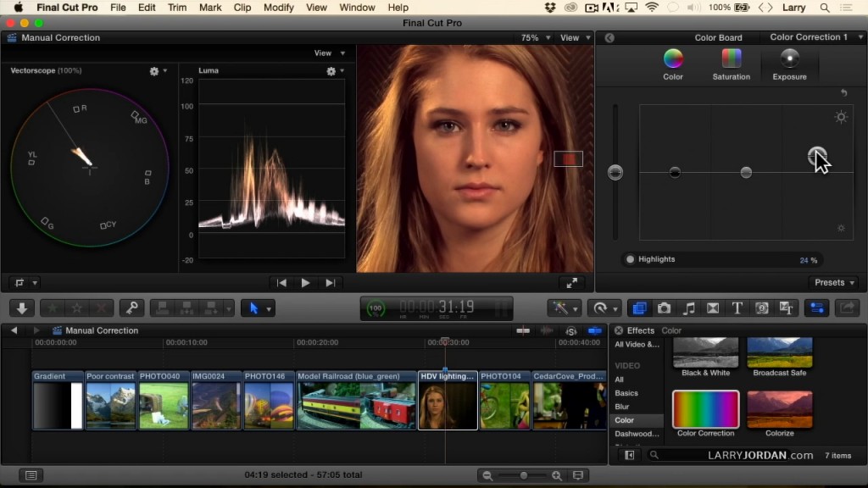Select the Basics effects category
This screenshot has height=488, width=868.
click(x=626, y=393)
